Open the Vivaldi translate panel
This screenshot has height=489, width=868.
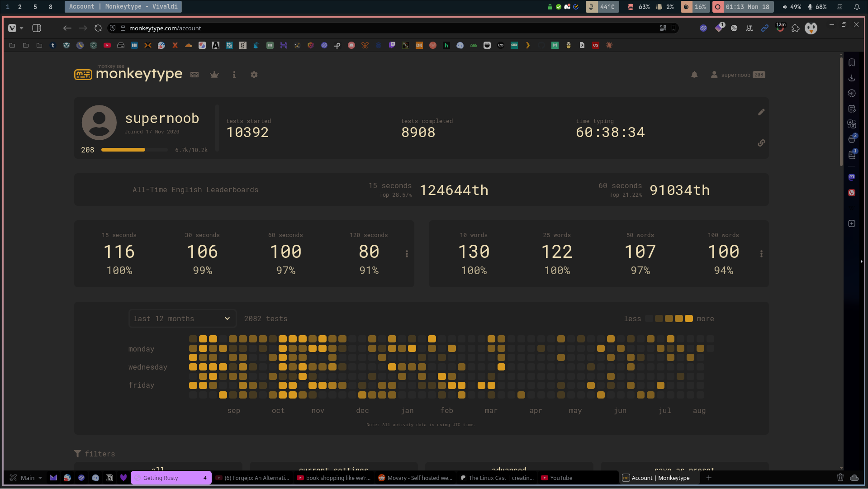(x=852, y=124)
